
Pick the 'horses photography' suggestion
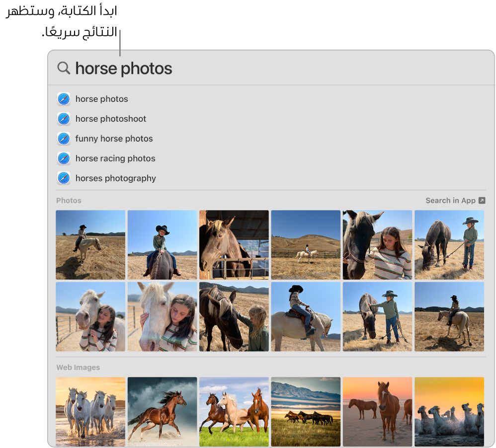pyautogui.click(x=115, y=178)
